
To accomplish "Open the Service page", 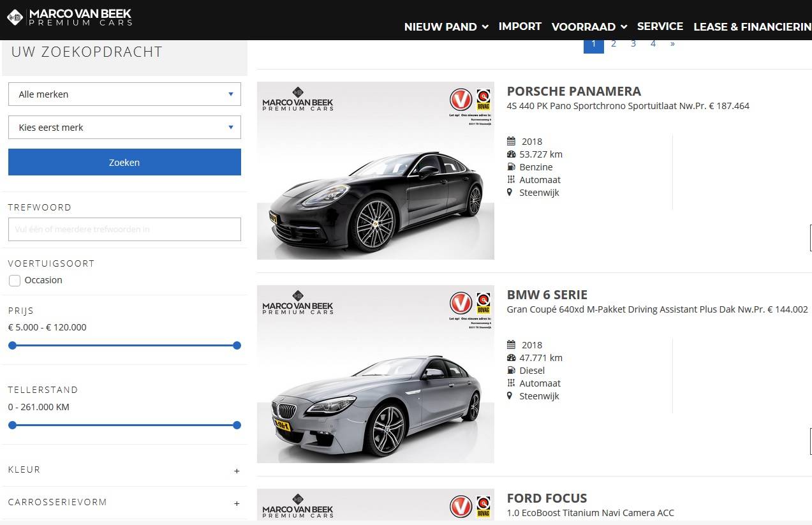I will pyautogui.click(x=660, y=26).
